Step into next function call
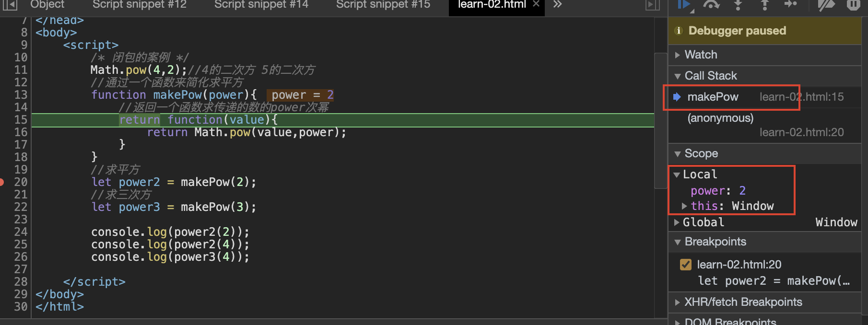 [738, 5]
